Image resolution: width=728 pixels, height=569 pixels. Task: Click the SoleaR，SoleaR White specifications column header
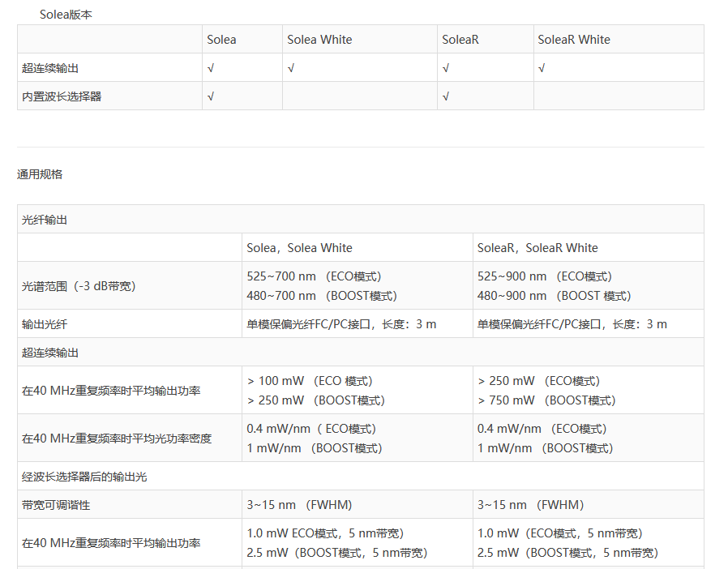point(537,248)
